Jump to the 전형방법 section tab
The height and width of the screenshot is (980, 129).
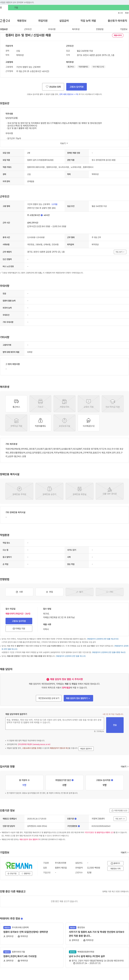[x=100, y=29]
